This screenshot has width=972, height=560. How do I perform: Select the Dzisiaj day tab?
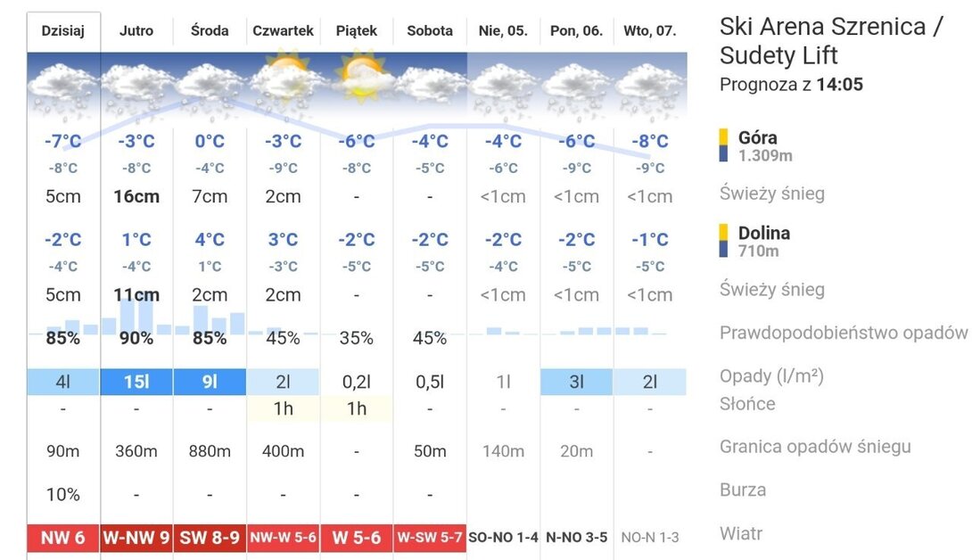pyautogui.click(x=63, y=31)
